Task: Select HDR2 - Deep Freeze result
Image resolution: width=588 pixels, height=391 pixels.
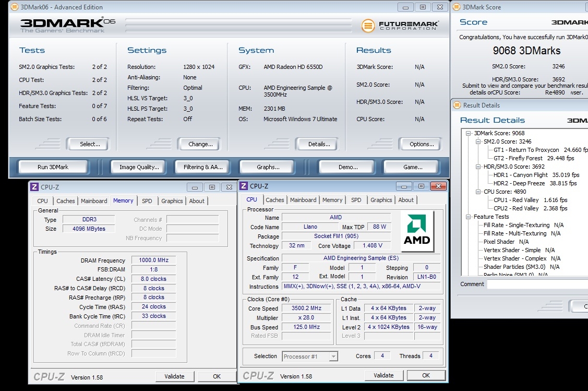Action: pyautogui.click(x=535, y=183)
